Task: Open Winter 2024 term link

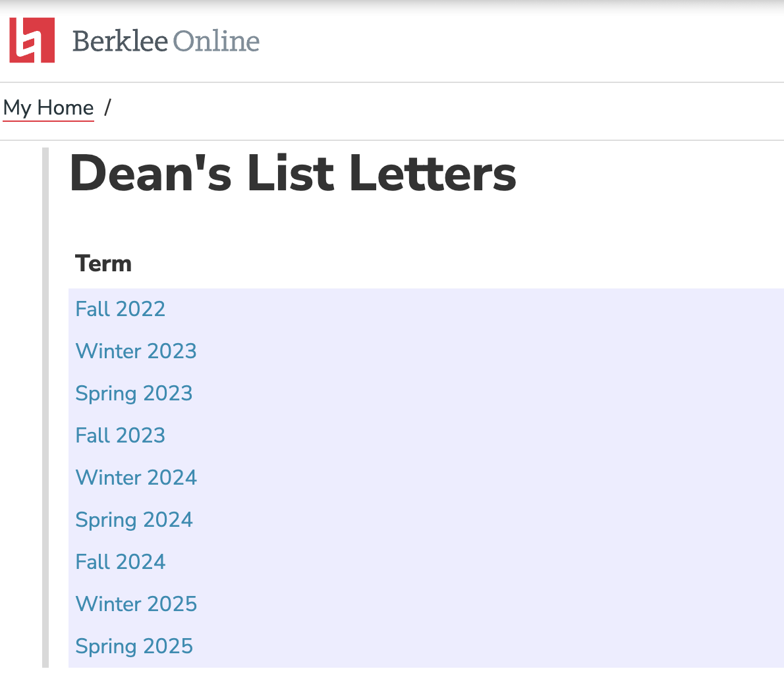Action: point(136,477)
